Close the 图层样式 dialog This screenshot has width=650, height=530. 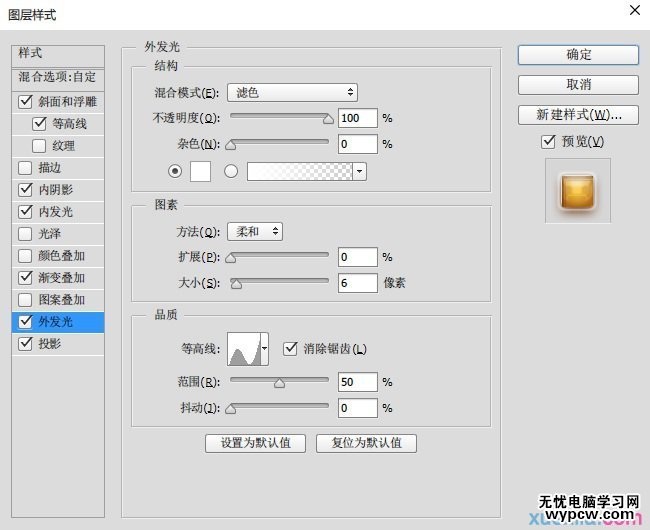635,10
